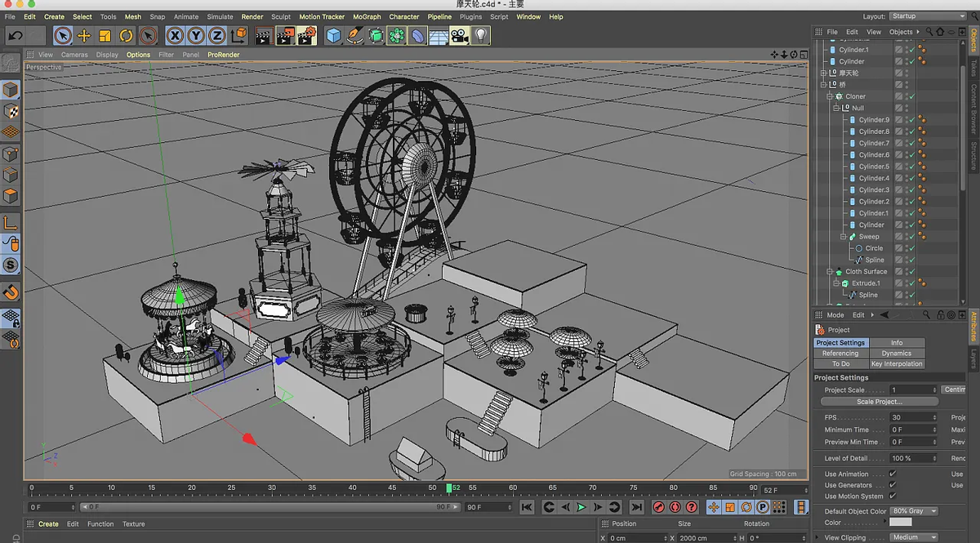This screenshot has height=543, width=980.
Task: Go to start of animation
Action: (x=527, y=507)
